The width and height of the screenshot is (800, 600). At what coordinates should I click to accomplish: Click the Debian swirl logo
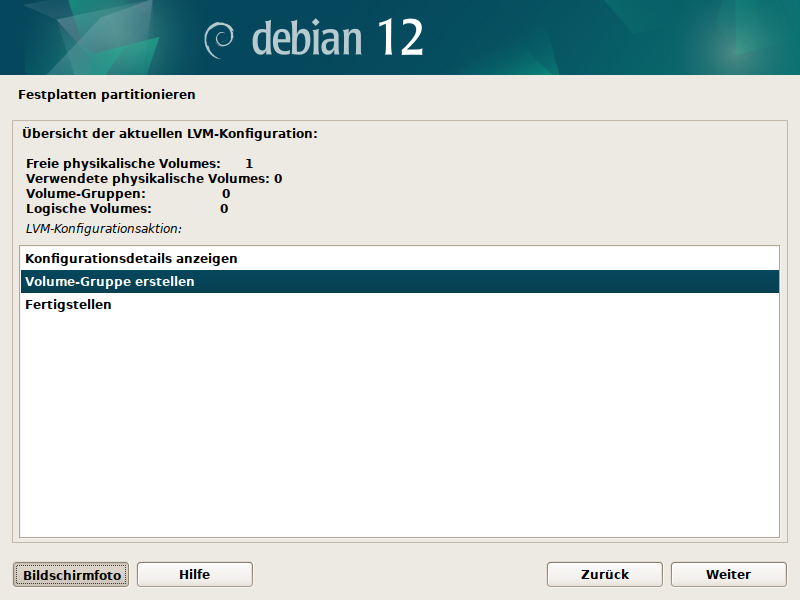tap(219, 39)
